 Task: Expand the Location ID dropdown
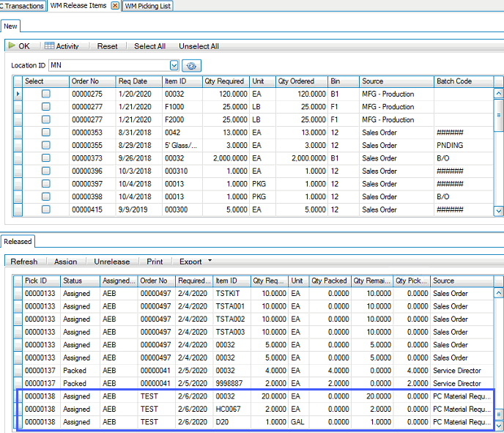pyautogui.click(x=174, y=65)
